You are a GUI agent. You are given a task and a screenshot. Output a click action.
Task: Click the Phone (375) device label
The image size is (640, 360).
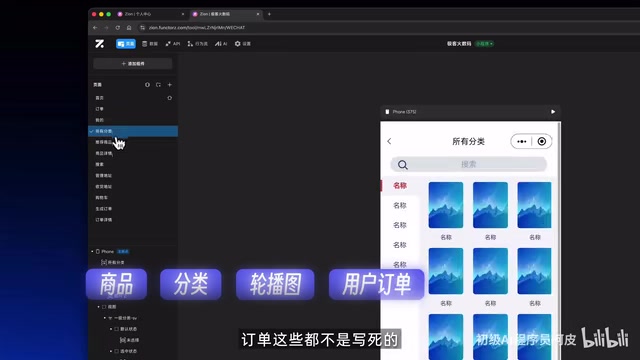(404, 112)
